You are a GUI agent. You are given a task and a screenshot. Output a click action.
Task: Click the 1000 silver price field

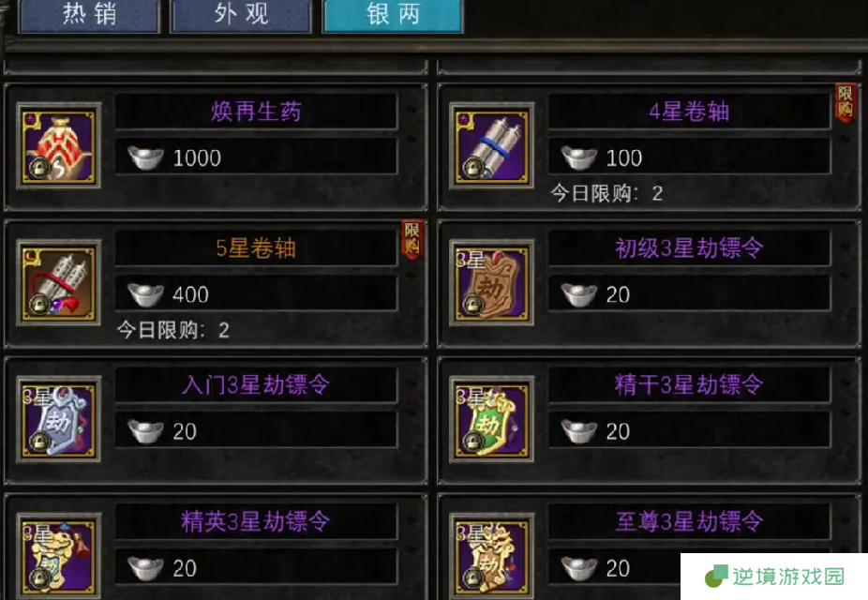tap(256, 157)
